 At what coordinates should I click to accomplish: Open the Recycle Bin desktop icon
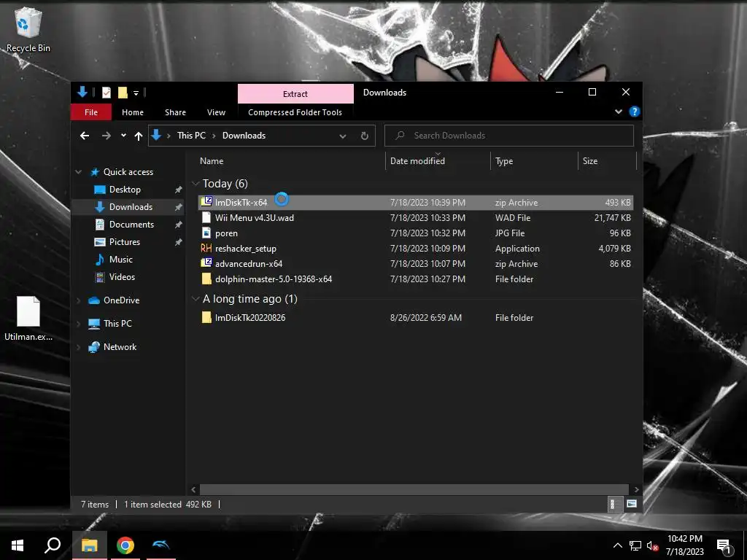pyautogui.click(x=28, y=29)
